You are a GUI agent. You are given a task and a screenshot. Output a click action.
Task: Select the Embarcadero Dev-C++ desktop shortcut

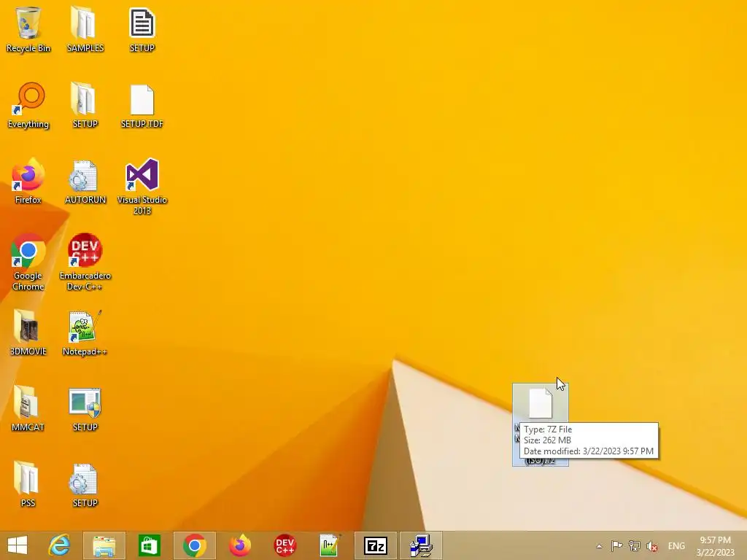point(85,262)
